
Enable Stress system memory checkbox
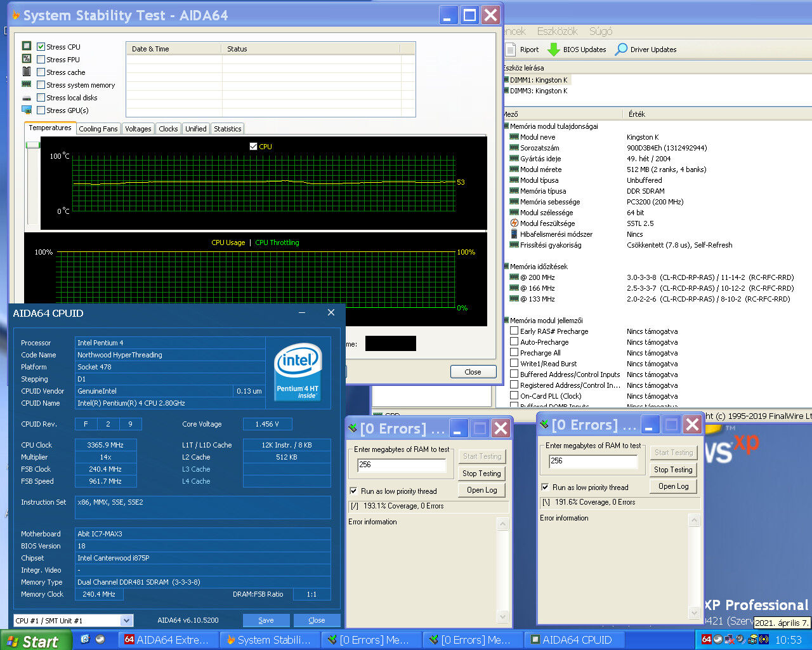(41, 84)
